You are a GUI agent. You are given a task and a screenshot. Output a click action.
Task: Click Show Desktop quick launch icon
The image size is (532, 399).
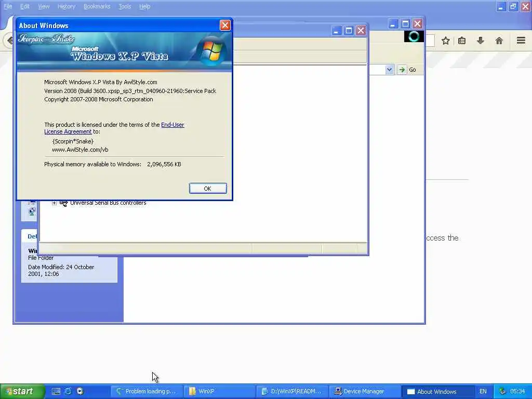coord(56,391)
